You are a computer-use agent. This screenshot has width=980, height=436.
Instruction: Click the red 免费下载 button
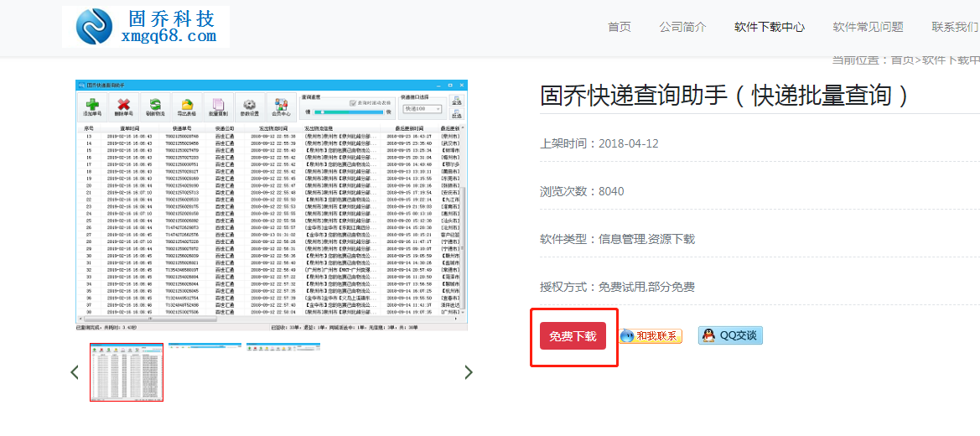(x=573, y=336)
